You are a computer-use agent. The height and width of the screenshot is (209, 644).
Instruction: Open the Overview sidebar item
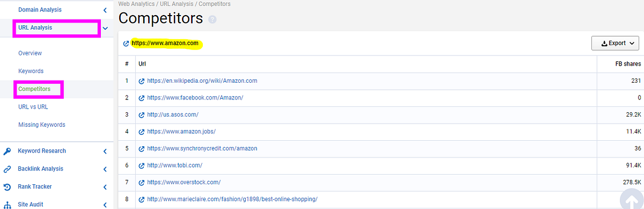(30, 53)
